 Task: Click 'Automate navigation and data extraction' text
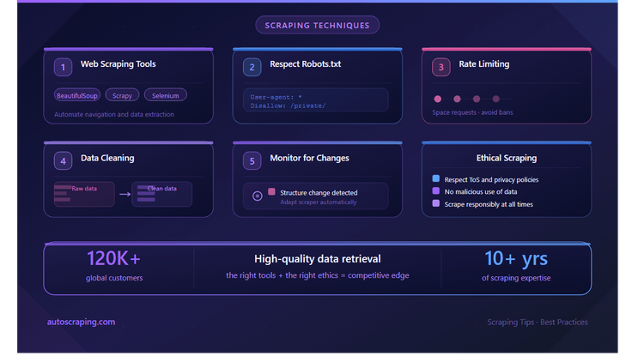click(113, 114)
